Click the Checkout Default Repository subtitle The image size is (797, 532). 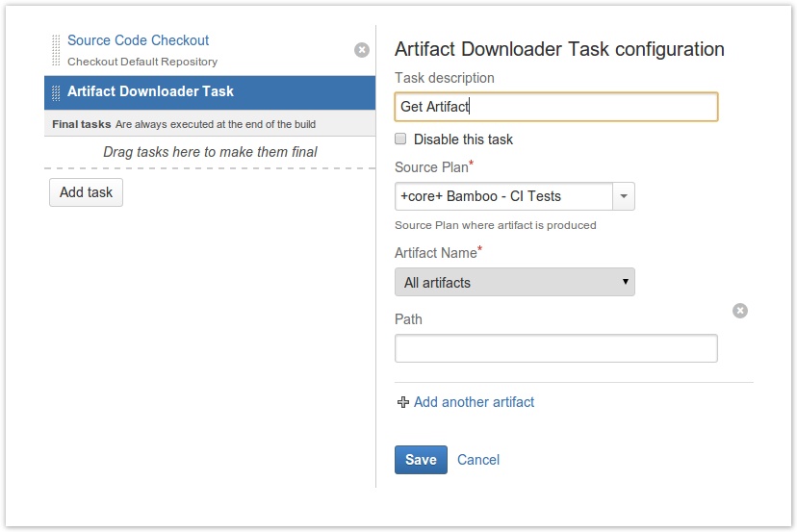142,62
